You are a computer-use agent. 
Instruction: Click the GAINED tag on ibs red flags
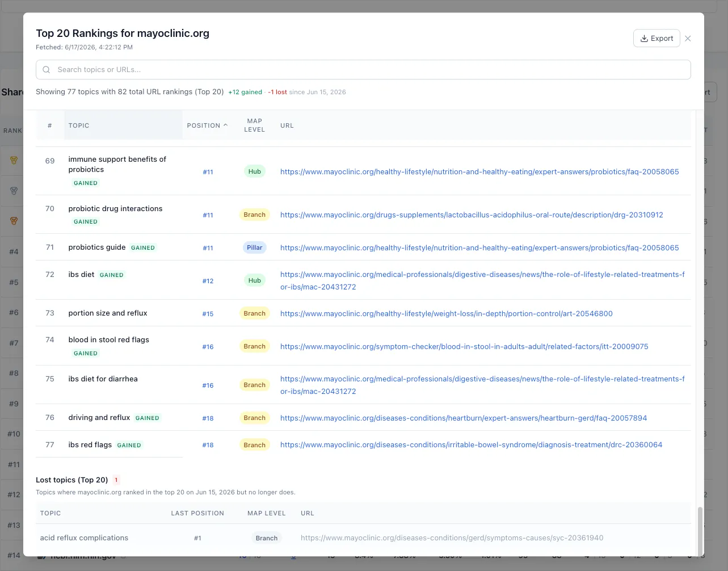tap(129, 445)
